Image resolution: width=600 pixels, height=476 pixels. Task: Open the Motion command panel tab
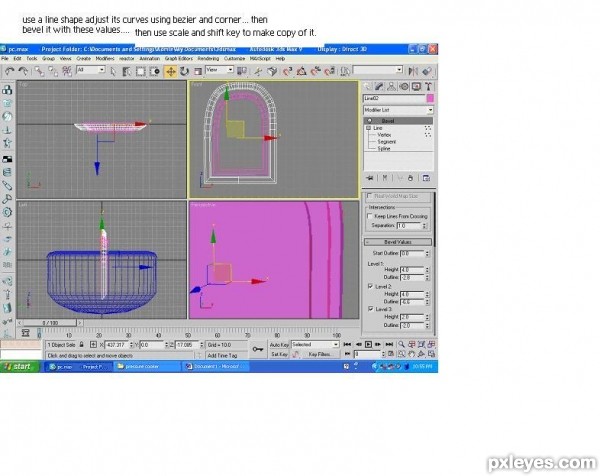404,86
